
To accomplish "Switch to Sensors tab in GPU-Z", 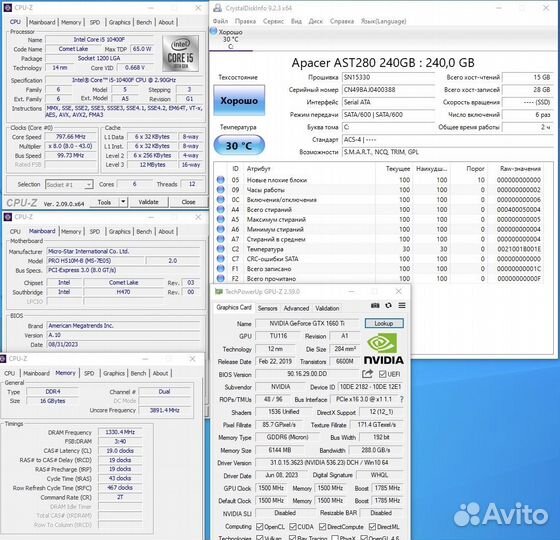I will 268,308.
